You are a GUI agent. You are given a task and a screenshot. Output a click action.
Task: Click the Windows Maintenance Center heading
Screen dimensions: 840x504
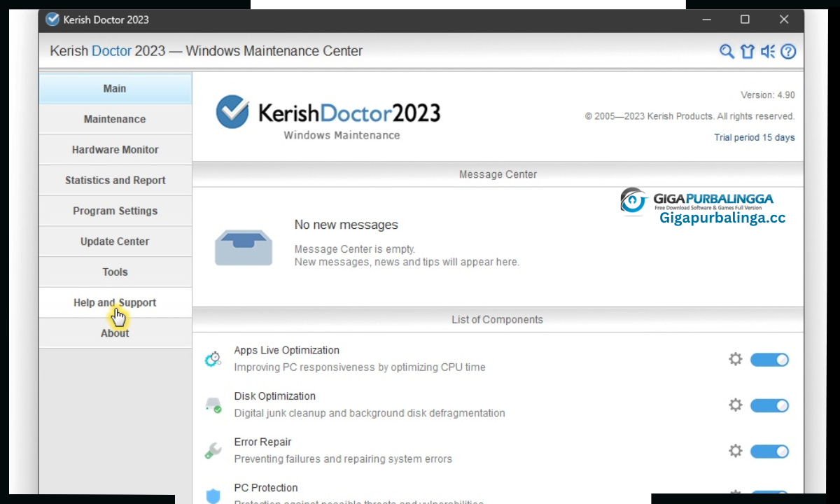click(x=274, y=51)
